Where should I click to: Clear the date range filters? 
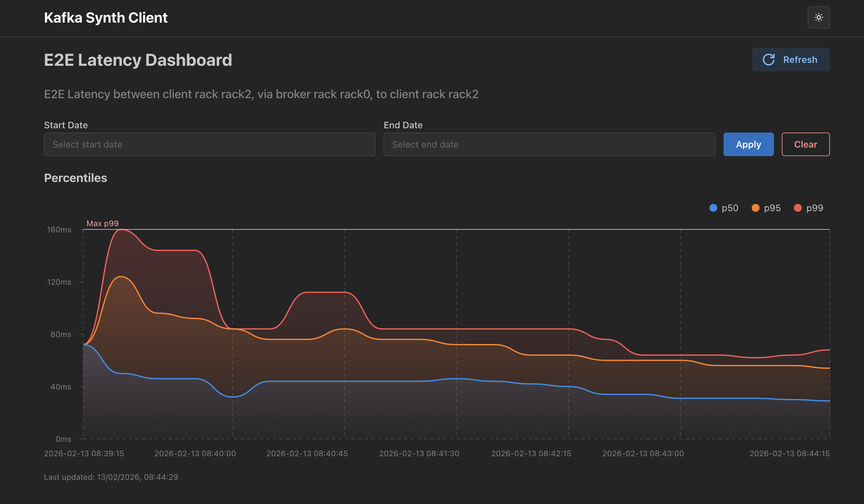pyautogui.click(x=805, y=144)
